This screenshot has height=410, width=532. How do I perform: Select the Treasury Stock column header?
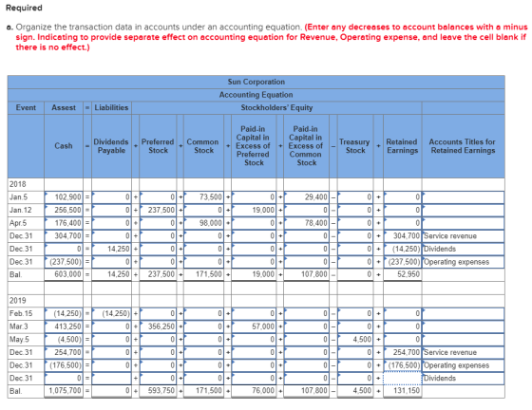pyautogui.click(x=354, y=146)
